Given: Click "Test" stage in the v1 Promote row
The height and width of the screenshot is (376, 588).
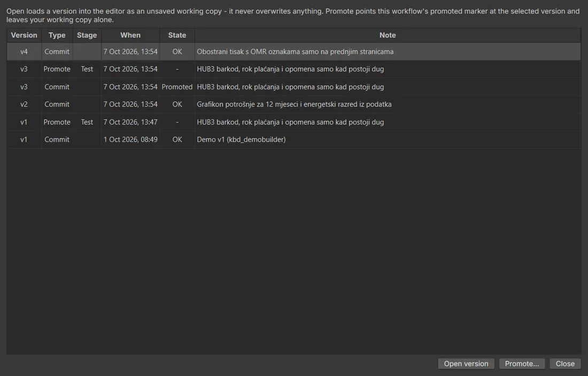Looking at the screenshot, I should (87, 122).
